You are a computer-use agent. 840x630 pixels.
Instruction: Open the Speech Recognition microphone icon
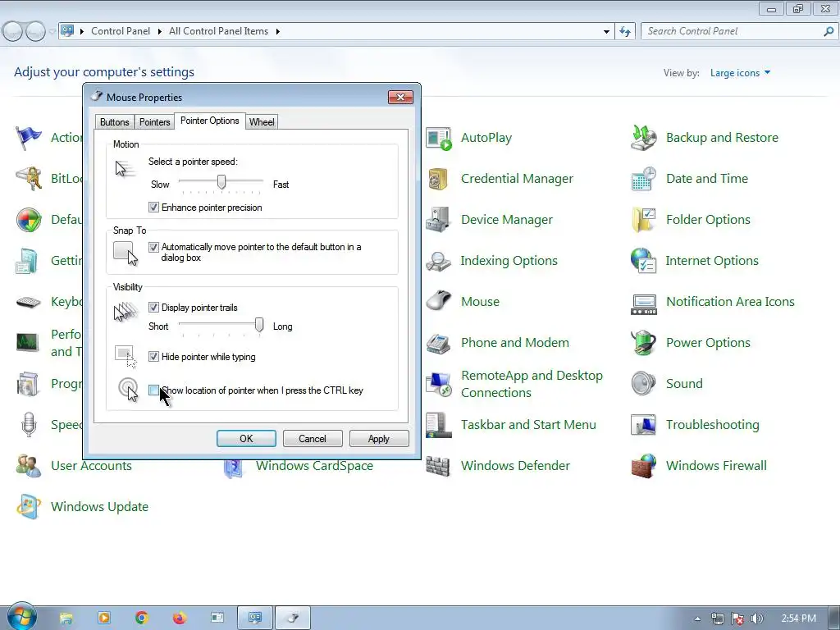tap(29, 425)
